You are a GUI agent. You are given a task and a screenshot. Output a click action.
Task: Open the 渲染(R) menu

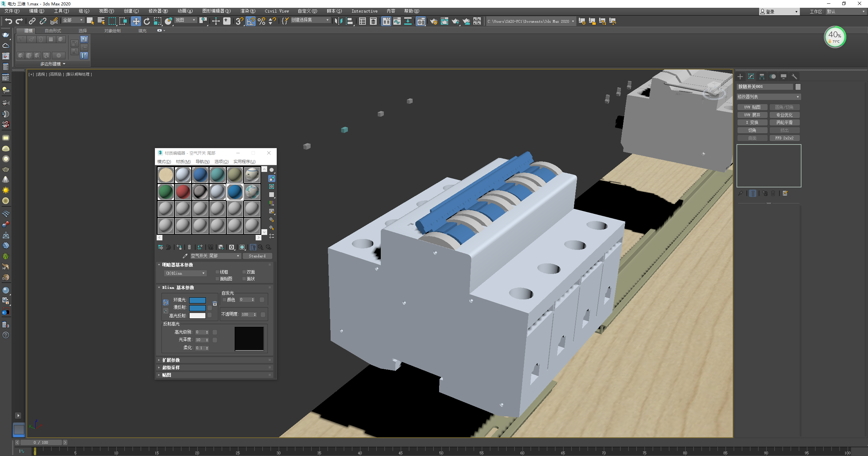(248, 11)
